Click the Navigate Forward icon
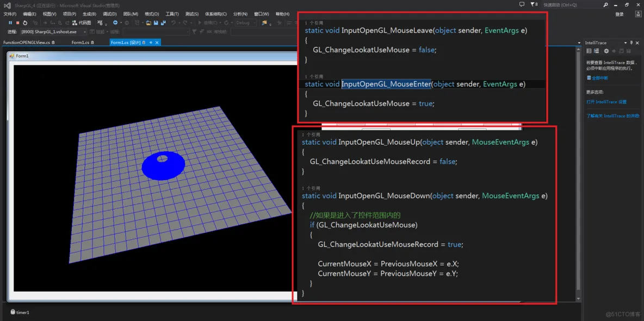644x321 pixels. (x=127, y=23)
